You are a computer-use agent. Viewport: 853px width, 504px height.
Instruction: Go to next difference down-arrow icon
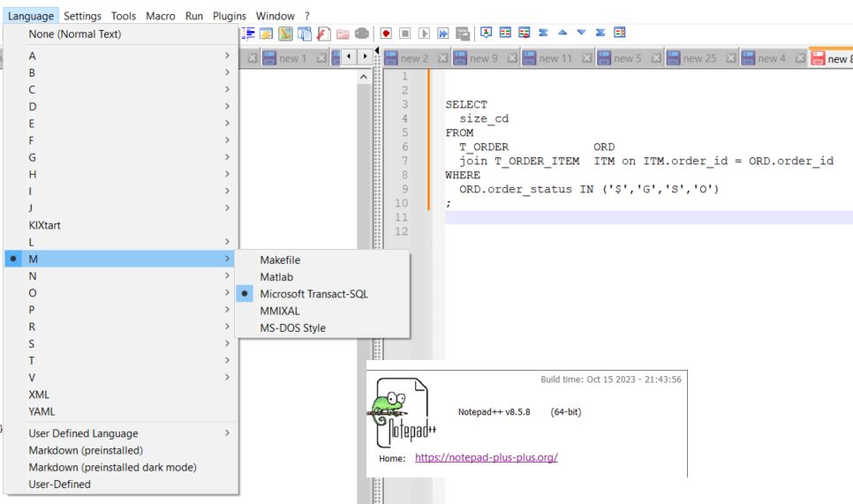point(582,33)
